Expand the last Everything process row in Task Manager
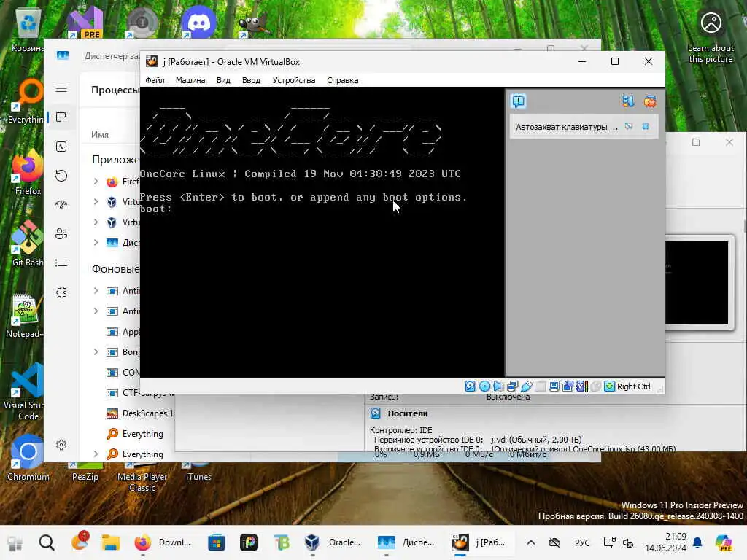This screenshot has width=747, height=560. (x=96, y=454)
